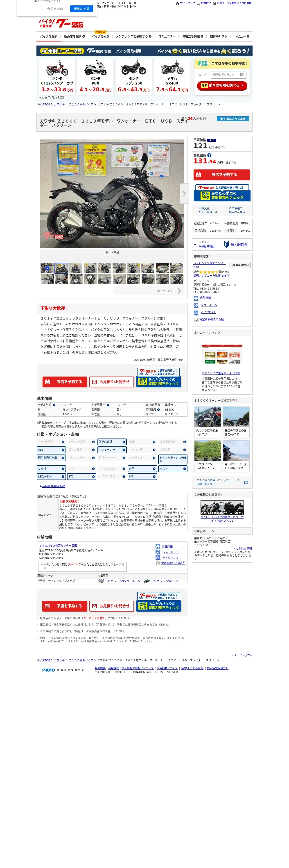This screenshot has width=289, height=868.
Task: Click the 利用規約 footer link
Action: point(113,668)
